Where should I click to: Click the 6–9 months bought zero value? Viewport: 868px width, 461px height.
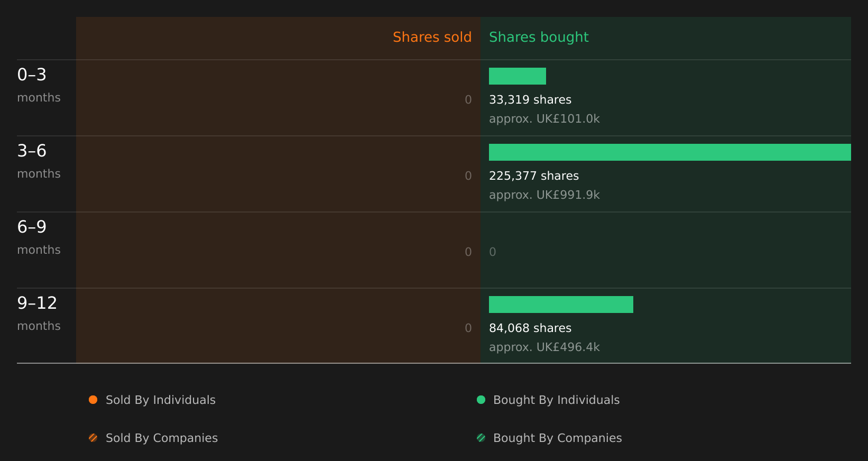(x=493, y=252)
